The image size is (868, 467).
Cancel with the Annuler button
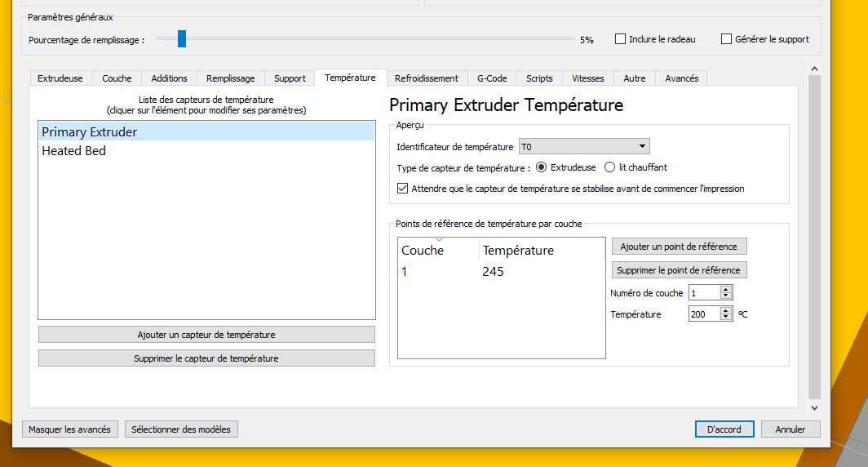click(x=790, y=429)
